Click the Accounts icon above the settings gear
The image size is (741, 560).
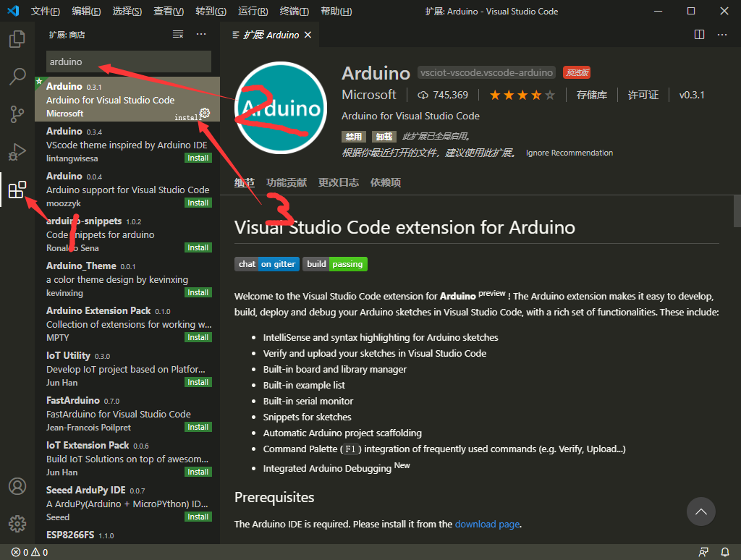pos(17,486)
